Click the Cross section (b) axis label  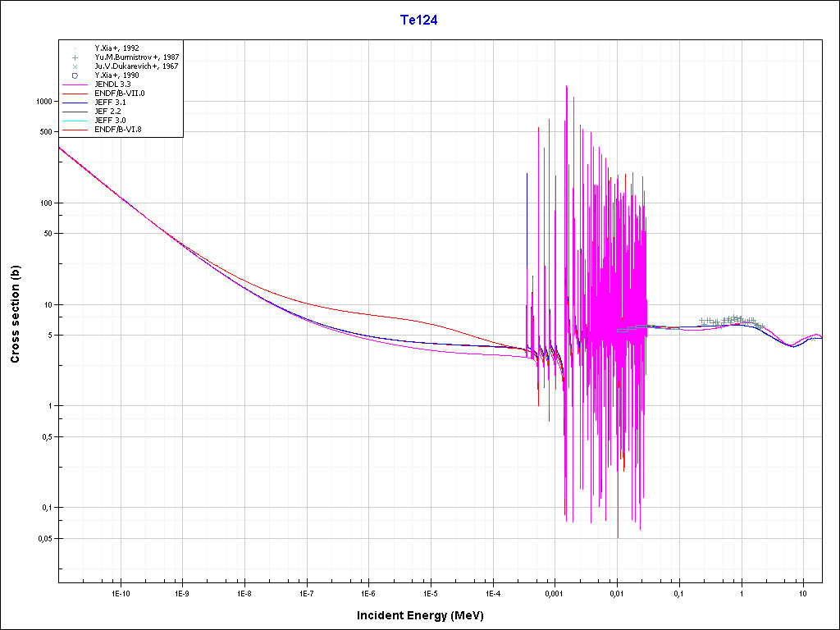[15, 315]
